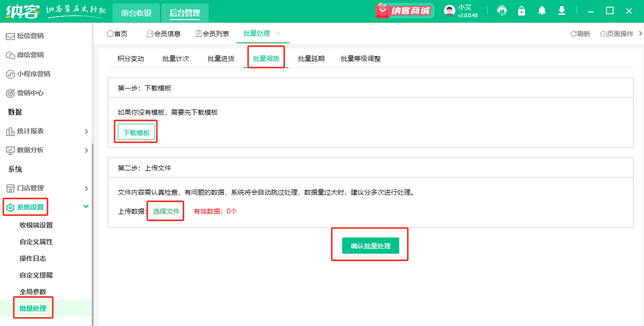
Task: Open 小程序营销 mini-program marketing
Action: click(x=10, y=74)
